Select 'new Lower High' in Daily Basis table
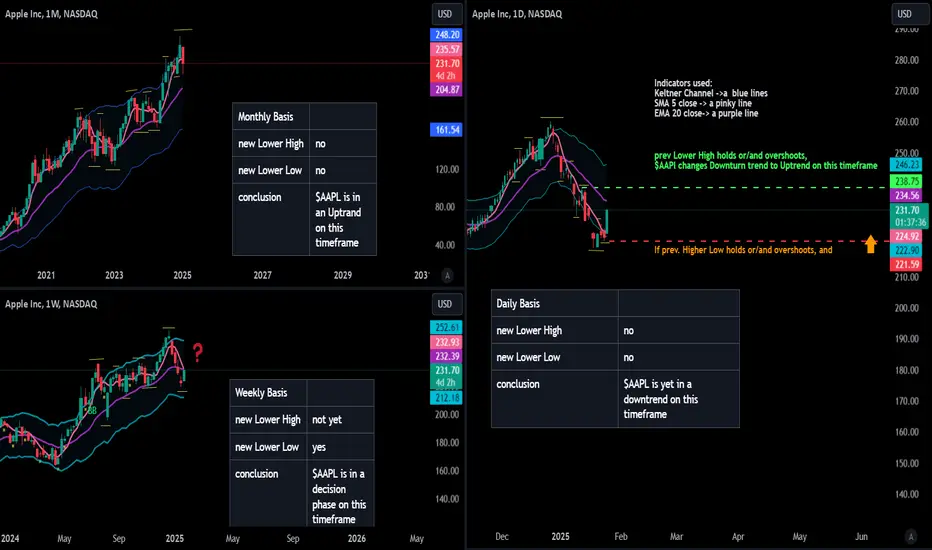The width and height of the screenshot is (932, 550). click(x=555, y=331)
